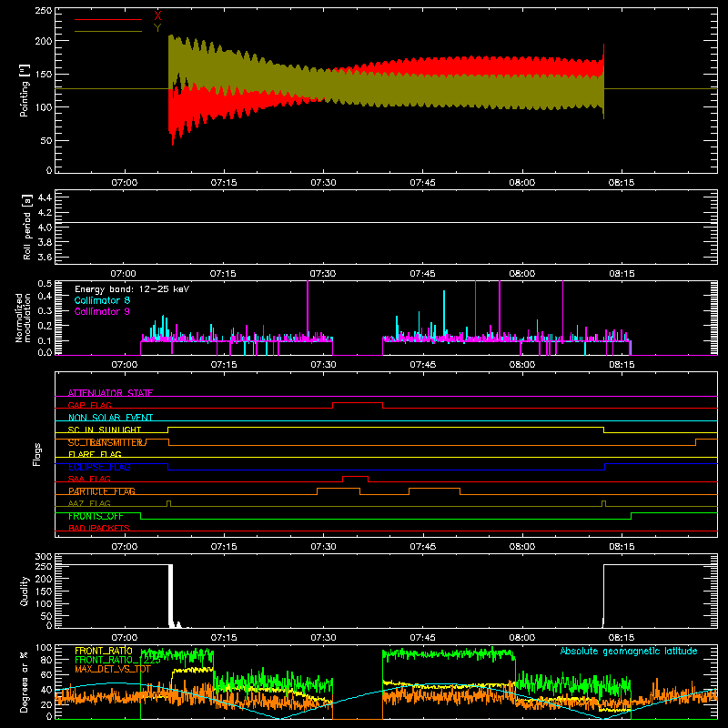Click the Quality plot's 07:45 time label
Image resolution: width=728 pixels, height=728 pixels.
422,638
